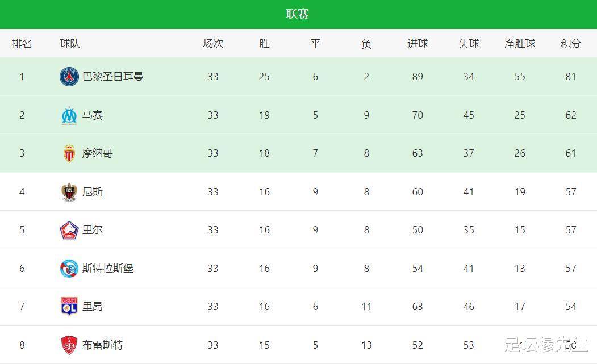Click the Paris Saint-Germain club logo
This screenshot has width=597, height=364.
click(69, 77)
